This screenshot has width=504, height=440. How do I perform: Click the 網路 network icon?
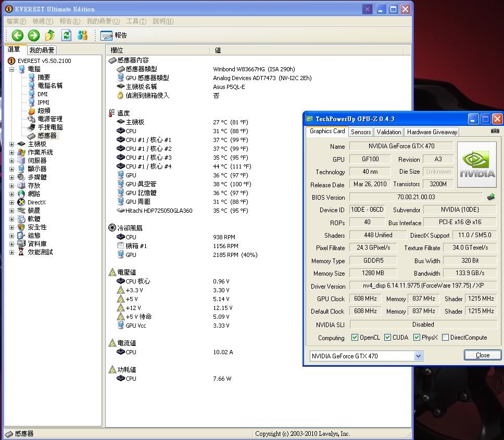point(21,194)
